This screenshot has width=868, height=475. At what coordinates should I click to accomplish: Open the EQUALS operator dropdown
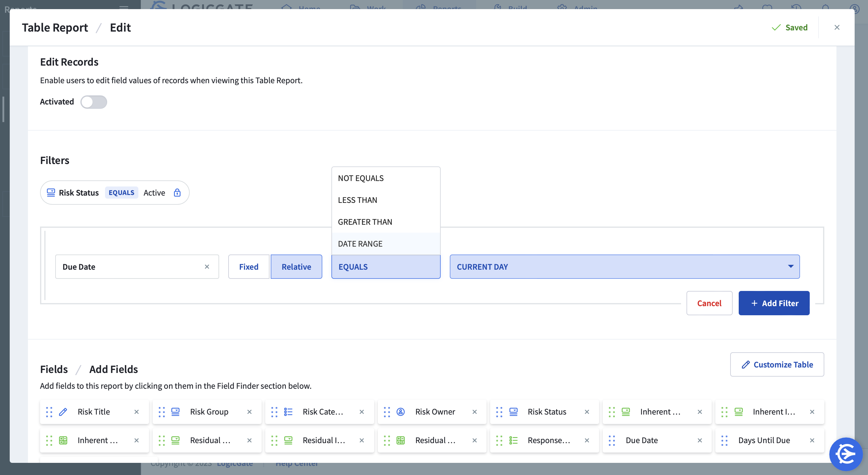tap(386, 267)
